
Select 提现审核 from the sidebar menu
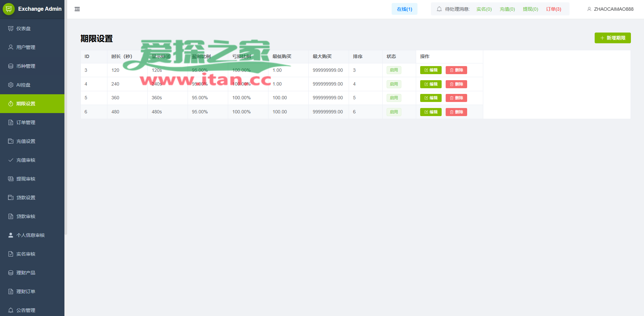[26, 179]
